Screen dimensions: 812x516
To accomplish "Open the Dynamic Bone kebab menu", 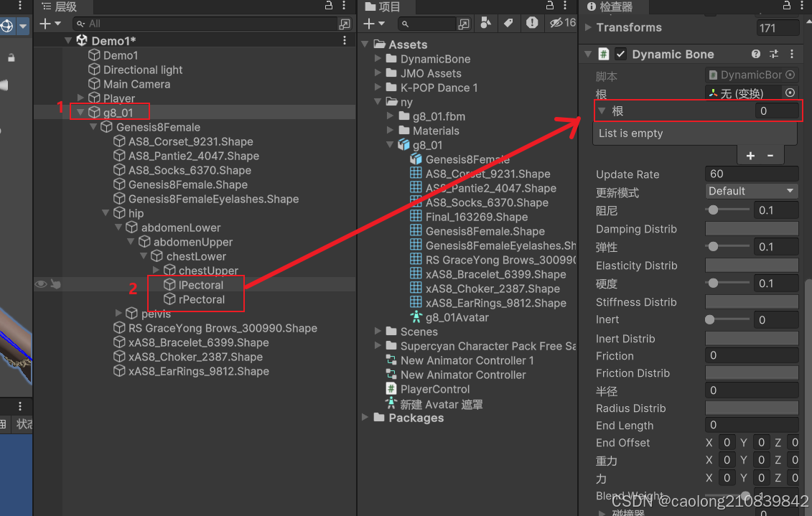I will pyautogui.click(x=792, y=54).
